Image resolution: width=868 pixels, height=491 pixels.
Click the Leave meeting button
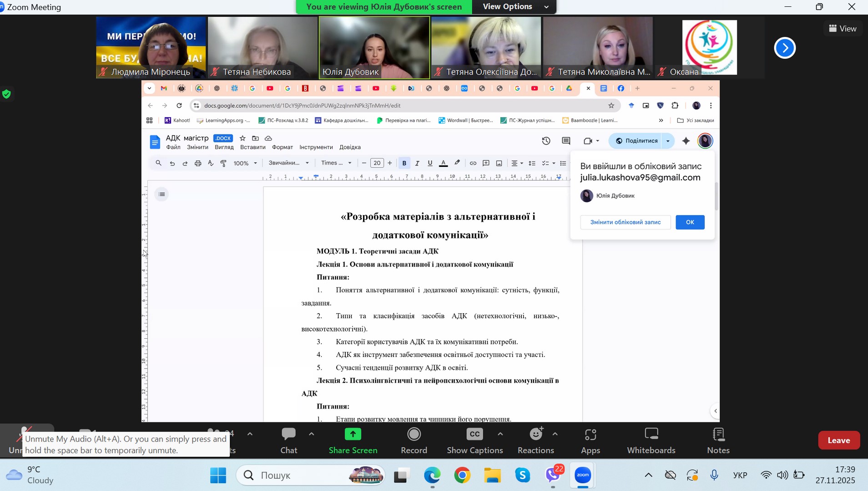(x=838, y=440)
